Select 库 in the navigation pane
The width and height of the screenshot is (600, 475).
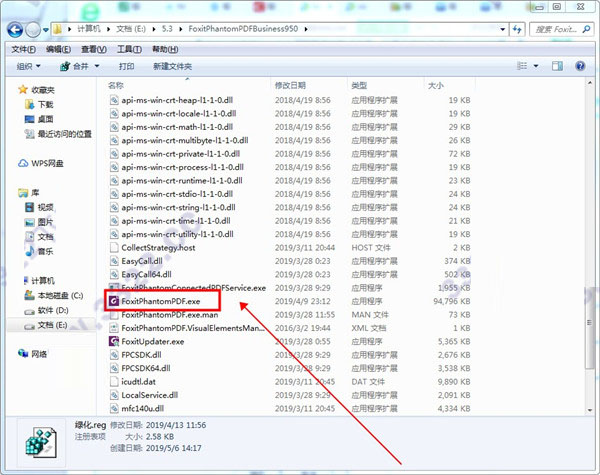(x=29, y=193)
